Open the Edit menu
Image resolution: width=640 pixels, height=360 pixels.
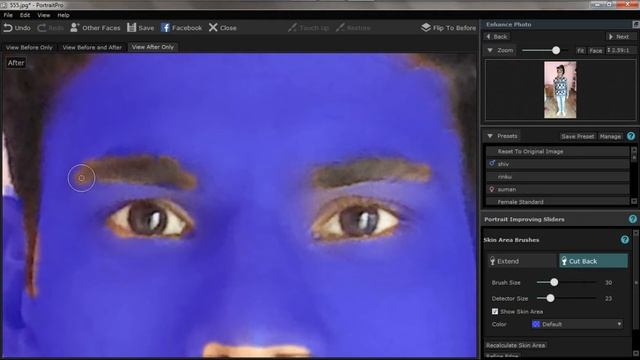(x=25, y=15)
